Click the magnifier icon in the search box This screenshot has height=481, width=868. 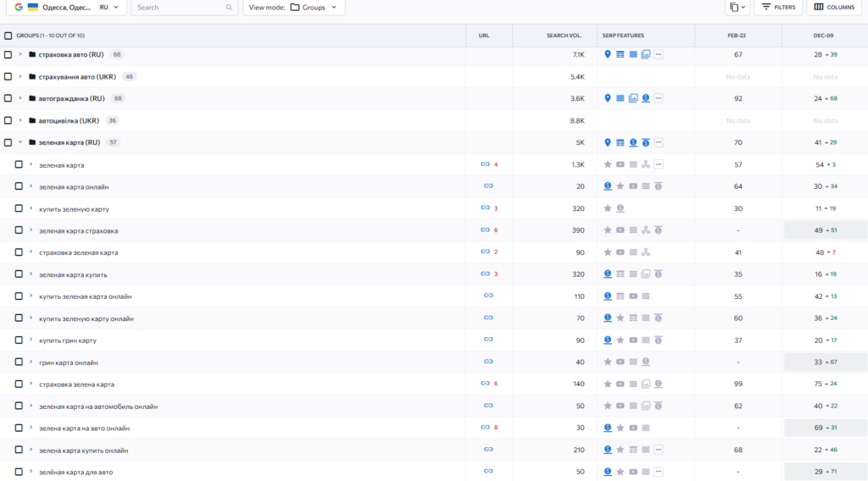230,8
